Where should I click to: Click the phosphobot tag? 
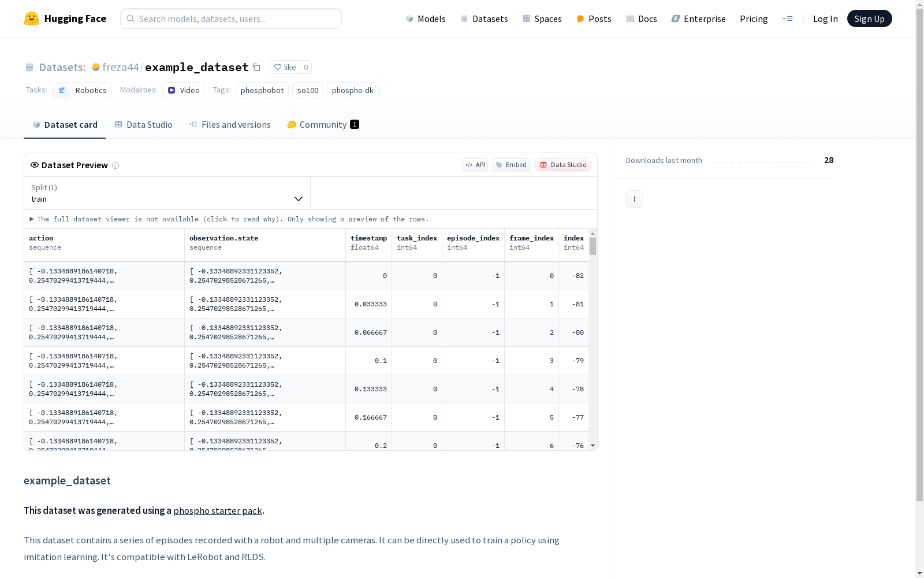(x=262, y=90)
